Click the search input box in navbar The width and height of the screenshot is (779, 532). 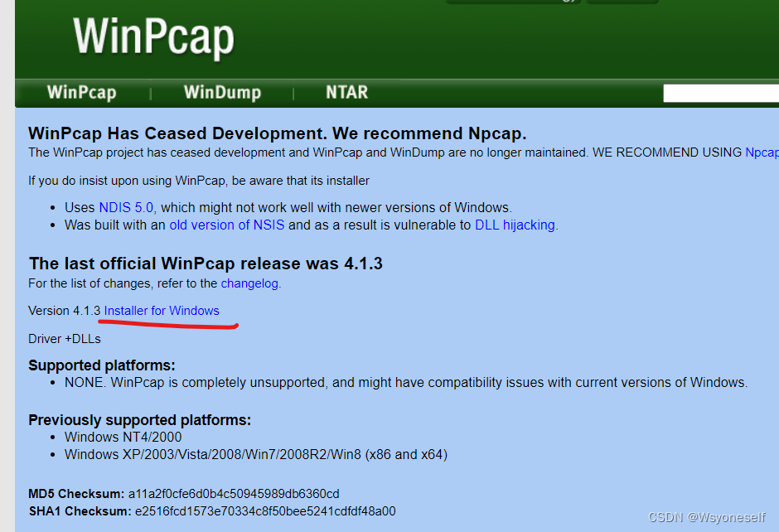[720, 92]
